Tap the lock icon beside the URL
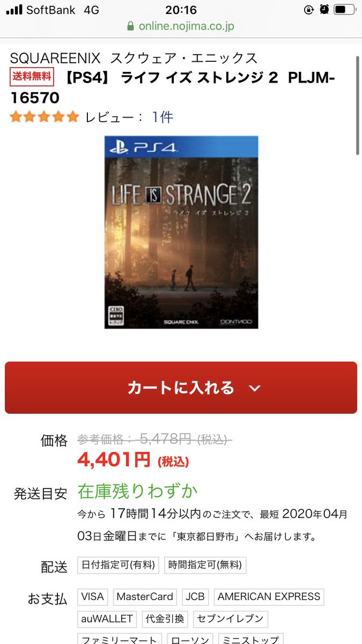Viewport: 362px width, 644px height. 130,26
